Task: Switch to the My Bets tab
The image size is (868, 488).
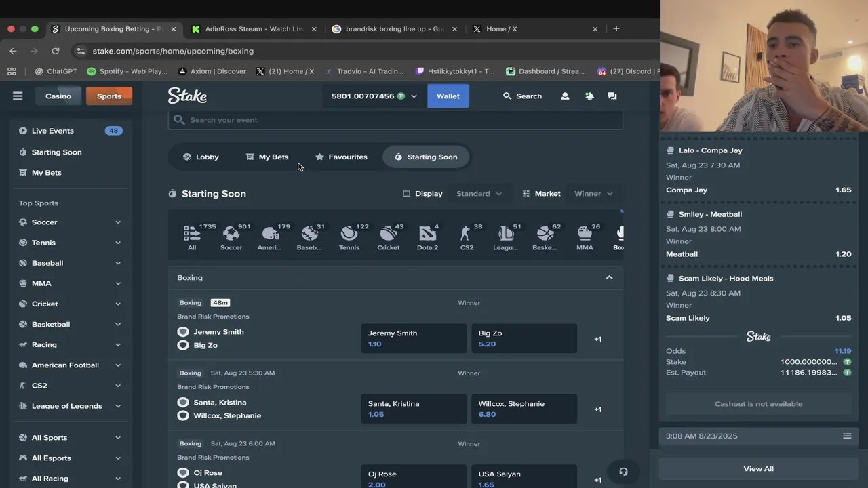Action: click(x=267, y=157)
